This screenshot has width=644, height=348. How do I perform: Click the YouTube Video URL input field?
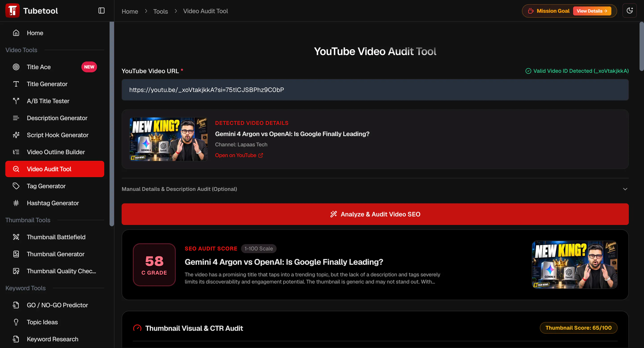(375, 90)
